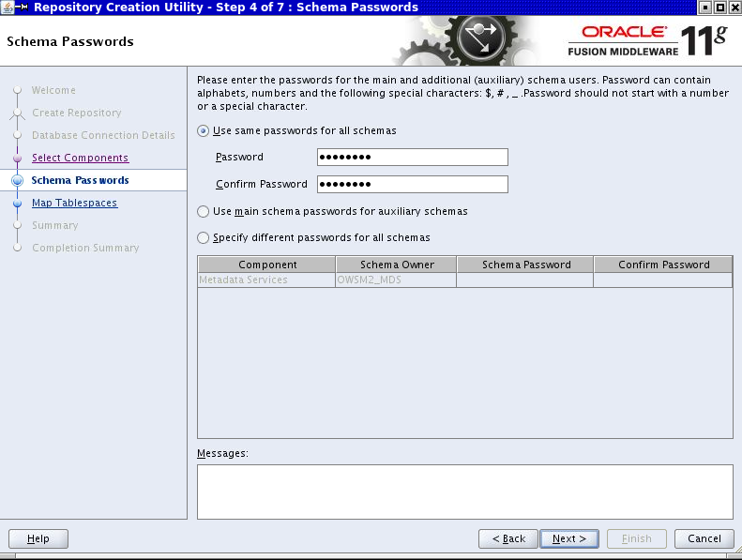Click inside the Messages text area
The height and width of the screenshot is (560, 742).
point(465,492)
